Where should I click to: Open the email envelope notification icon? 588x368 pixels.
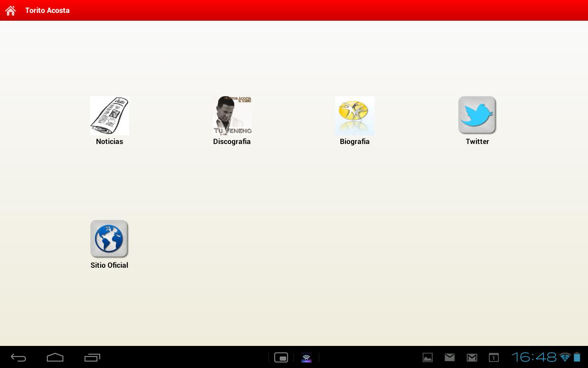point(450,357)
